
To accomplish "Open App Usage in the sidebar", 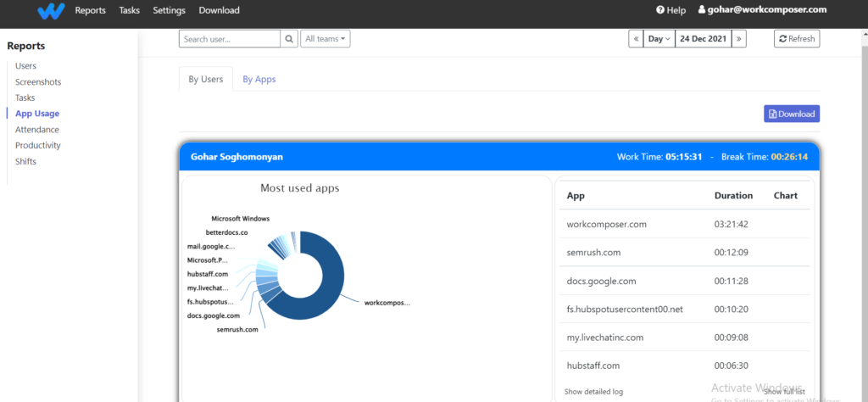I will (x=37, y=114).
